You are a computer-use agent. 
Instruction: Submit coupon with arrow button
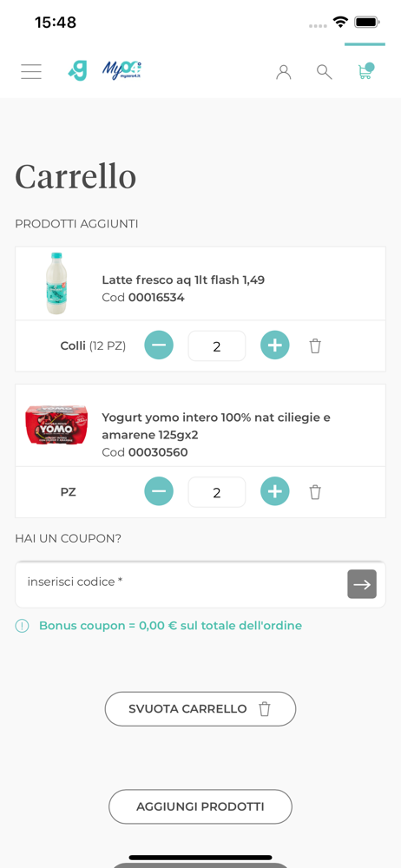[362, 584]
